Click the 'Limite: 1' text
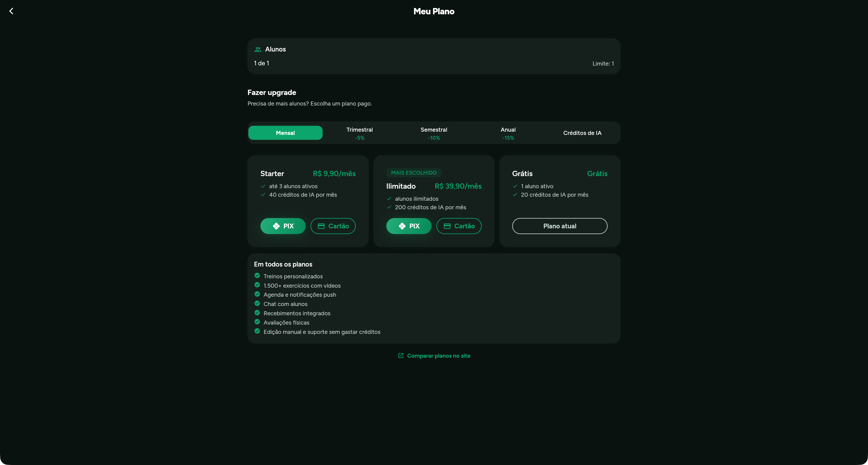This screenshot has width=868, height=465. [x=603, y=63]
